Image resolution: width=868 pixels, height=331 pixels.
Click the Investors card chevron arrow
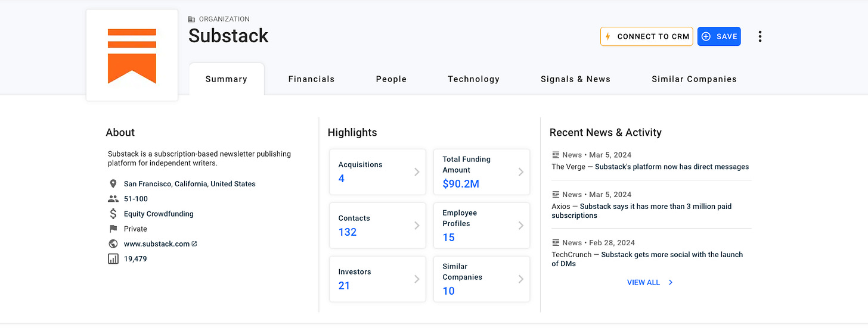[417, 279]
